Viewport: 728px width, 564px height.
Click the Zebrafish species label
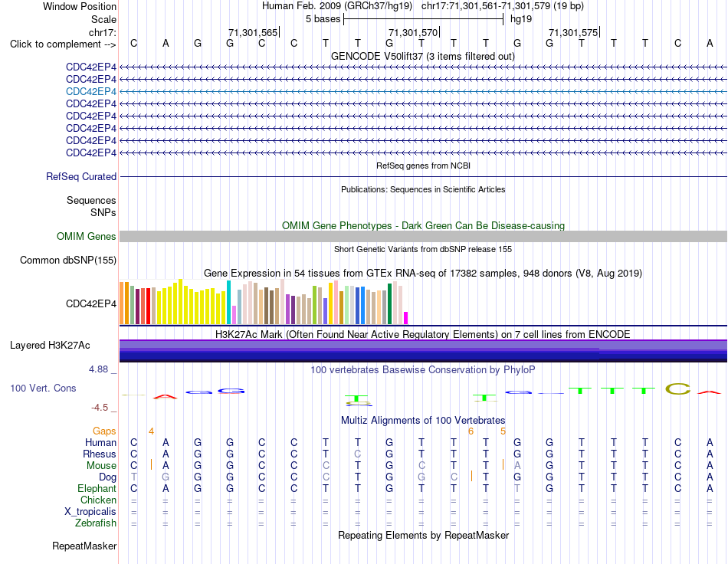tap(96, 523)
